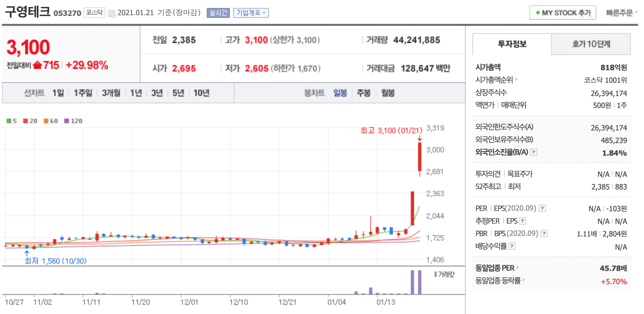Click the tall red candle on 01/21
644x314 pixels.
[420, 157]
